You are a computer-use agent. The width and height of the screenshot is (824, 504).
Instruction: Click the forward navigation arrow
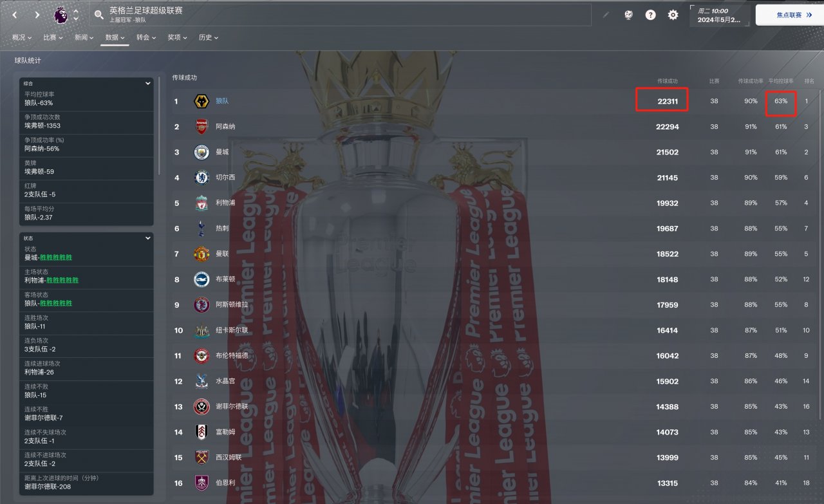point(37,14)
